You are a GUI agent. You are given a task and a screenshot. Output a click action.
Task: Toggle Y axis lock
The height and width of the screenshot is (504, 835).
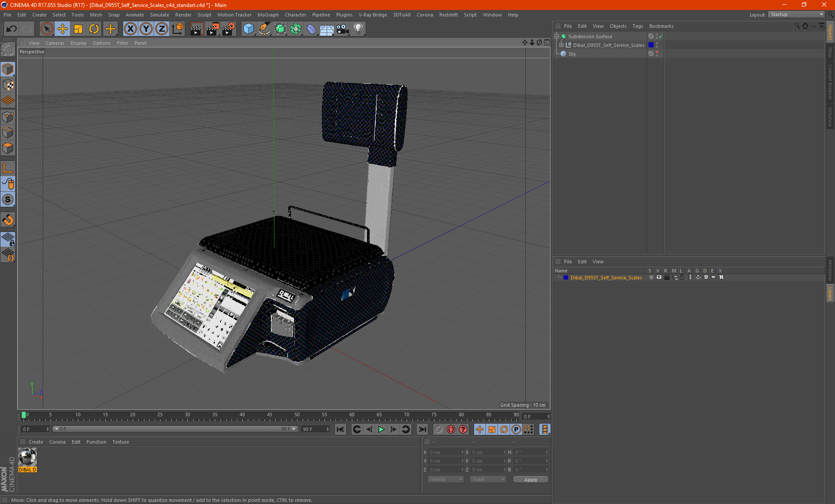click(x=146, y=29)
